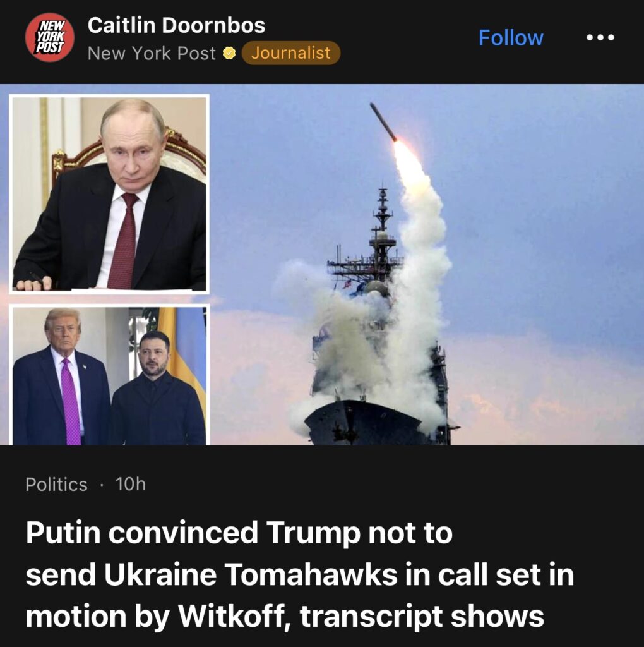Image resolution: width=644 pixels, height=647 pixels.
Task: Open the Putin Tomahawks headline article
Action: (300, 574)
